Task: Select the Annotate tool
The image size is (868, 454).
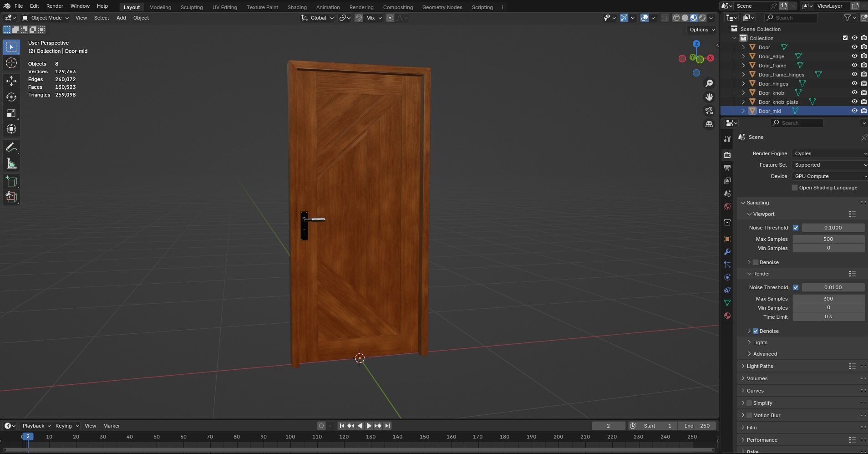Action: coord(11,148)
